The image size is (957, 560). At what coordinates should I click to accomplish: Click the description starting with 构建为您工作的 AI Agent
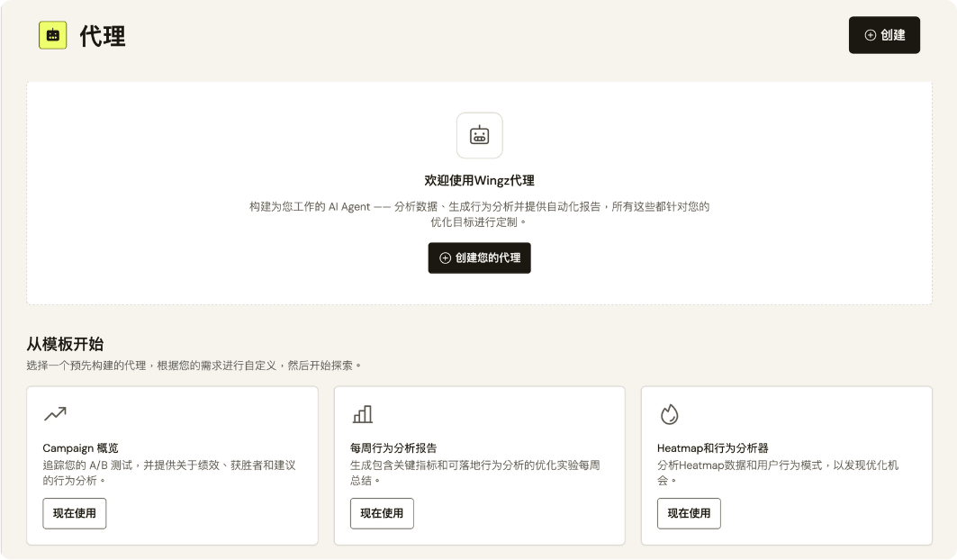[480, 214]
